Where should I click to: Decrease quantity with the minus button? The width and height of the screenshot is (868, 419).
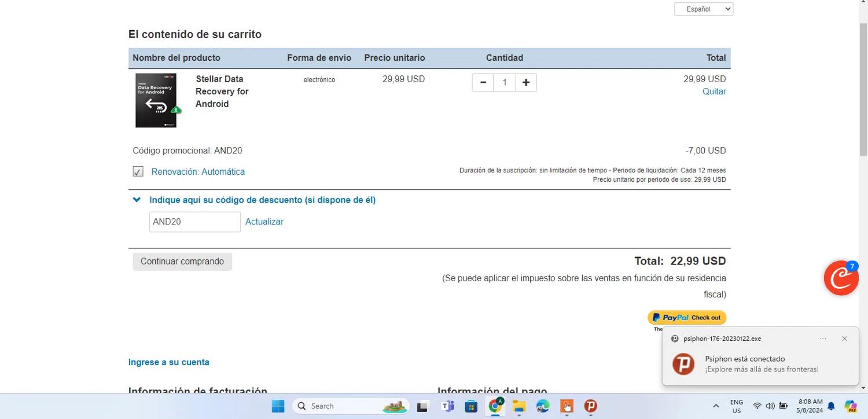pyautogui.click(x=483, y=83)
